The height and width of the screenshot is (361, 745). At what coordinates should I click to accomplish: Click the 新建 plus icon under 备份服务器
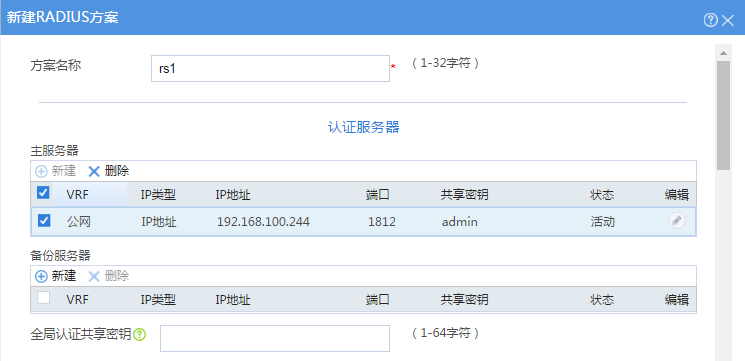[41, 276]
